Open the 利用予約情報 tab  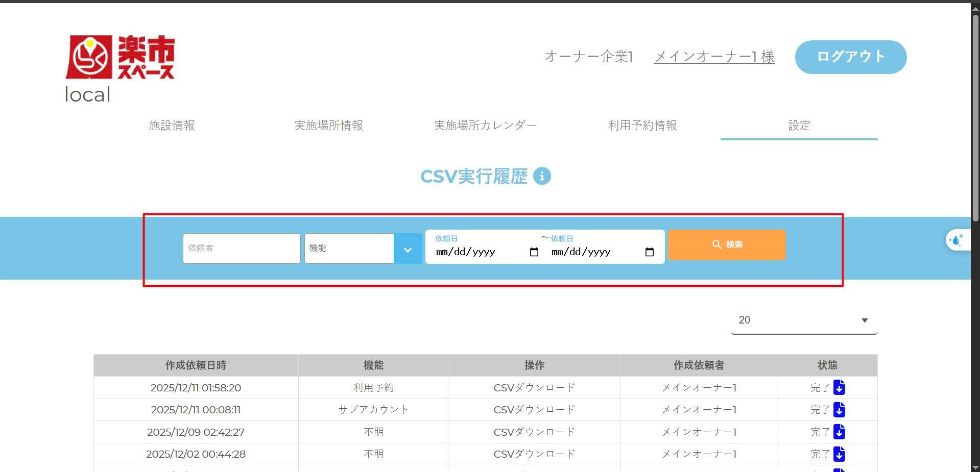pyautogui.click(x=642, y=126)
